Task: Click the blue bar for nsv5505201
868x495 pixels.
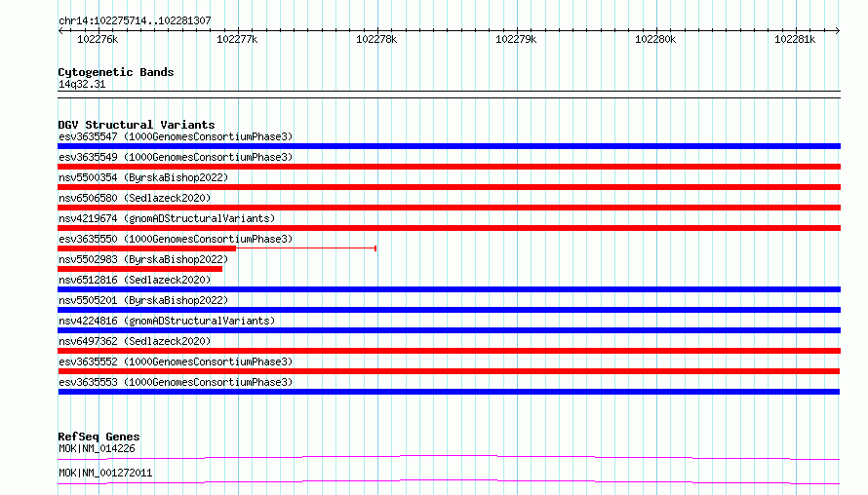Action: click(449, 310)
